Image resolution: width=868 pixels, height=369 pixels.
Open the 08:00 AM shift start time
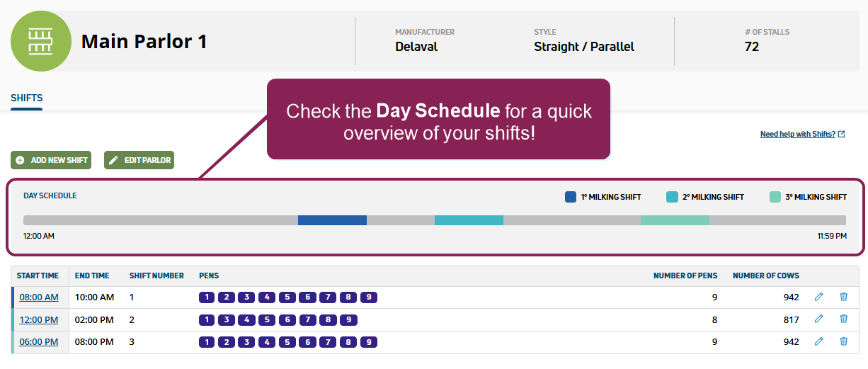tap(39, 297)
